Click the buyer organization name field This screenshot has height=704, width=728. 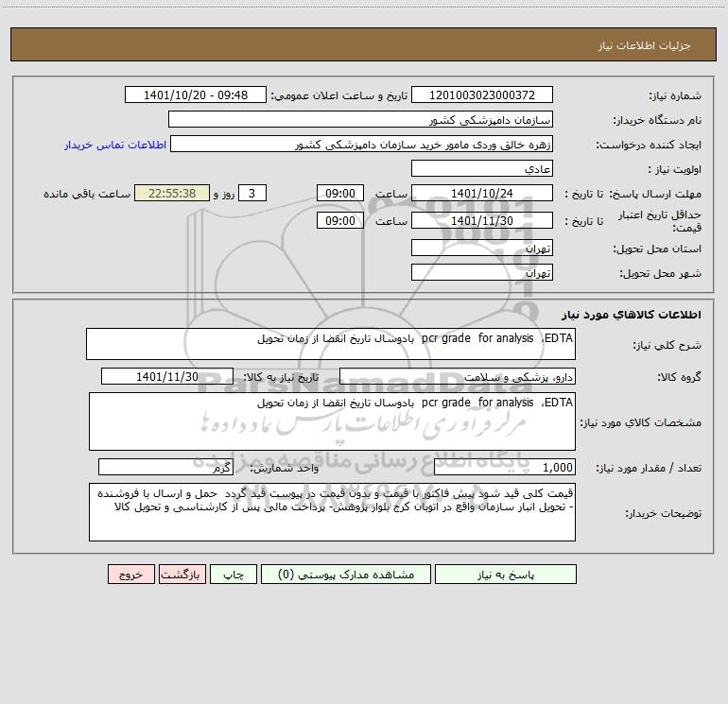tap(360, 119)
